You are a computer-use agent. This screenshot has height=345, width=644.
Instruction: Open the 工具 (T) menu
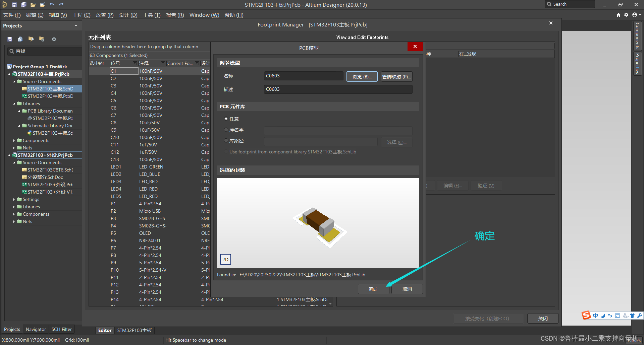(152, 15)
